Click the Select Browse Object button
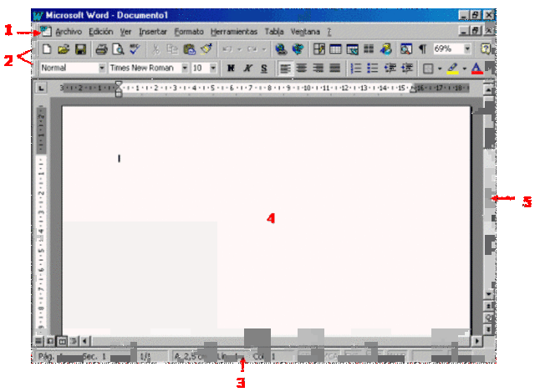 click(488, 318)
